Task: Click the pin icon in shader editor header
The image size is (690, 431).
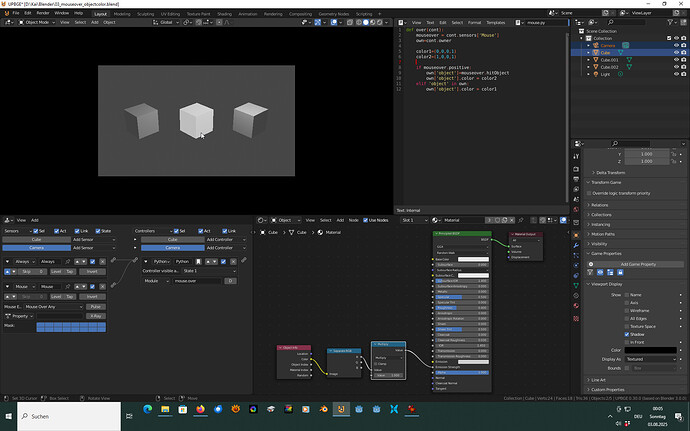Action: (x=521, y=220)
